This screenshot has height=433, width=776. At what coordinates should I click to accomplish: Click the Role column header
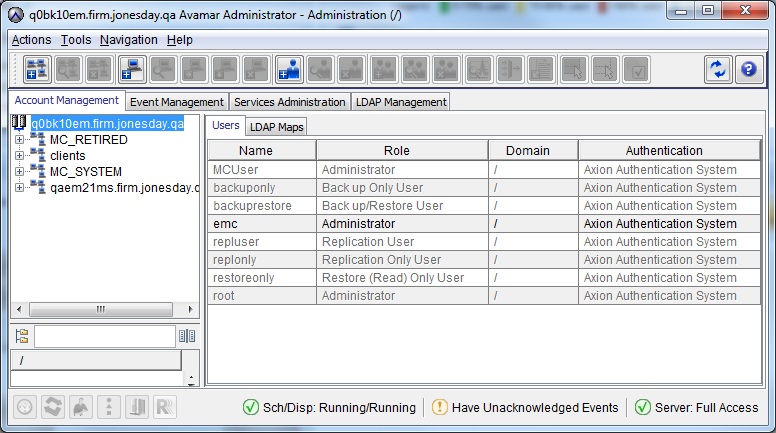402,150
